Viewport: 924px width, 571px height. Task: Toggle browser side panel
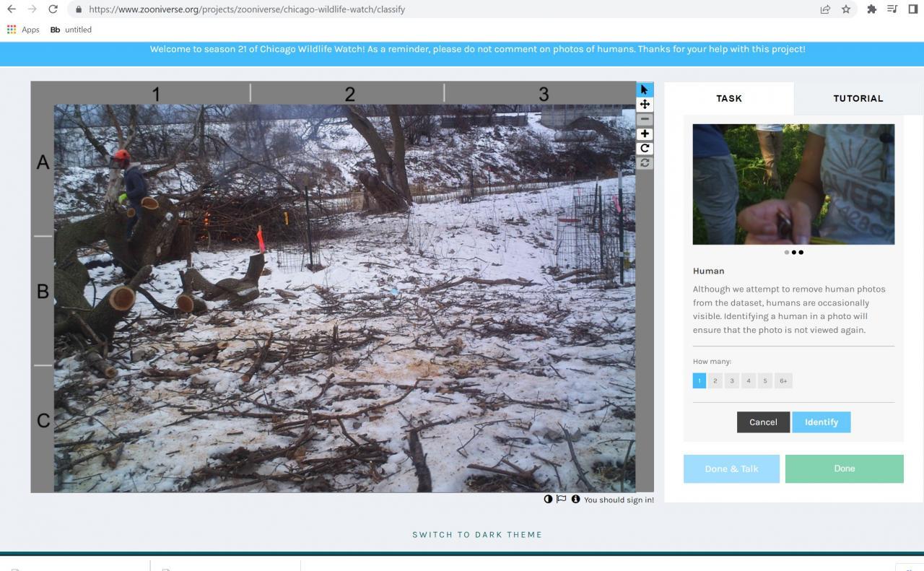[912, 9]
